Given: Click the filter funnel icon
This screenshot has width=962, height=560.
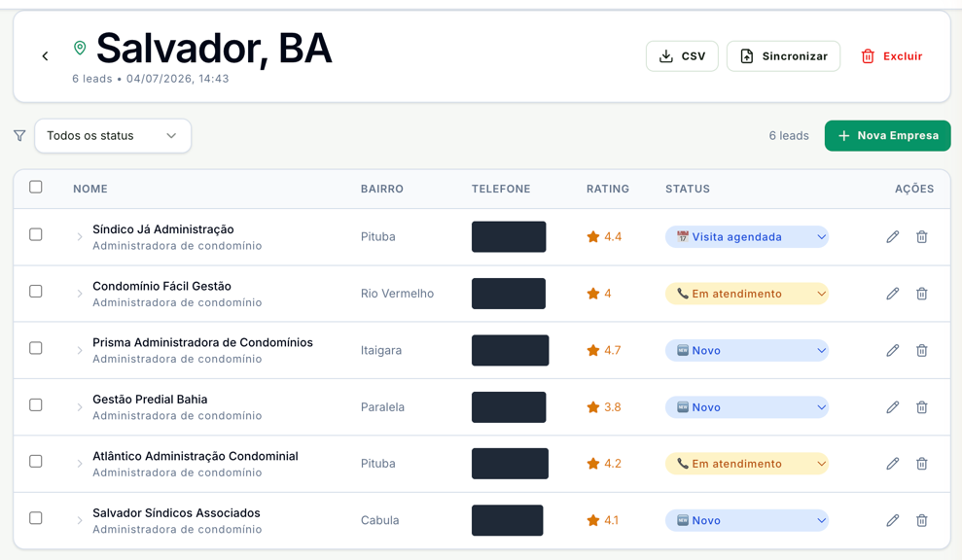Looking at the screenshot, I should click(19, 135).
